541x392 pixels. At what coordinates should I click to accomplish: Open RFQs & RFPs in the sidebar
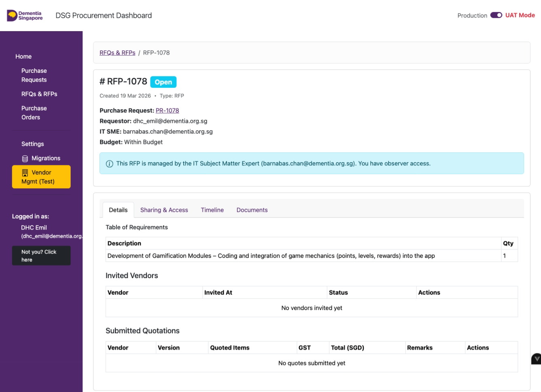(39, 94)
